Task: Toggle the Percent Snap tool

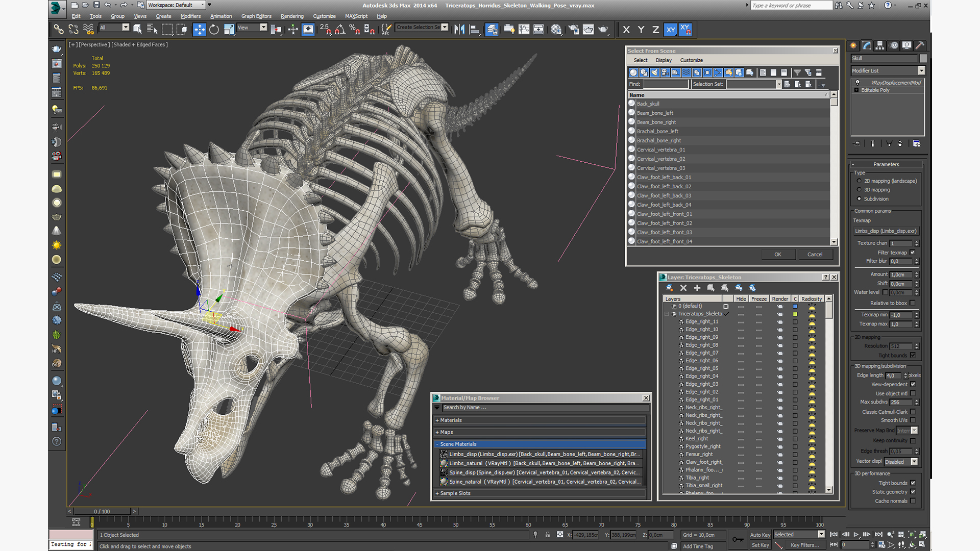Action: 355,29
